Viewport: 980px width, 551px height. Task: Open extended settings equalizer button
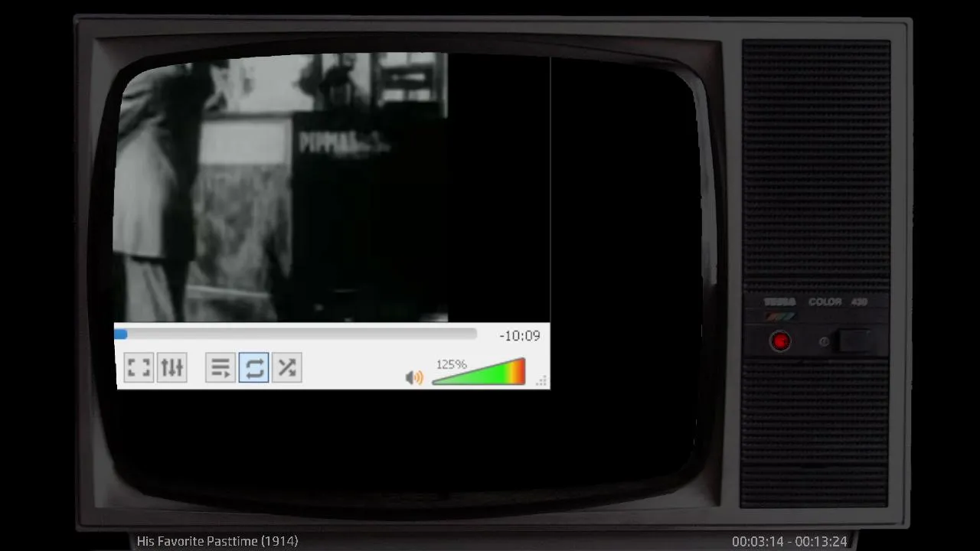click(172, 367)
